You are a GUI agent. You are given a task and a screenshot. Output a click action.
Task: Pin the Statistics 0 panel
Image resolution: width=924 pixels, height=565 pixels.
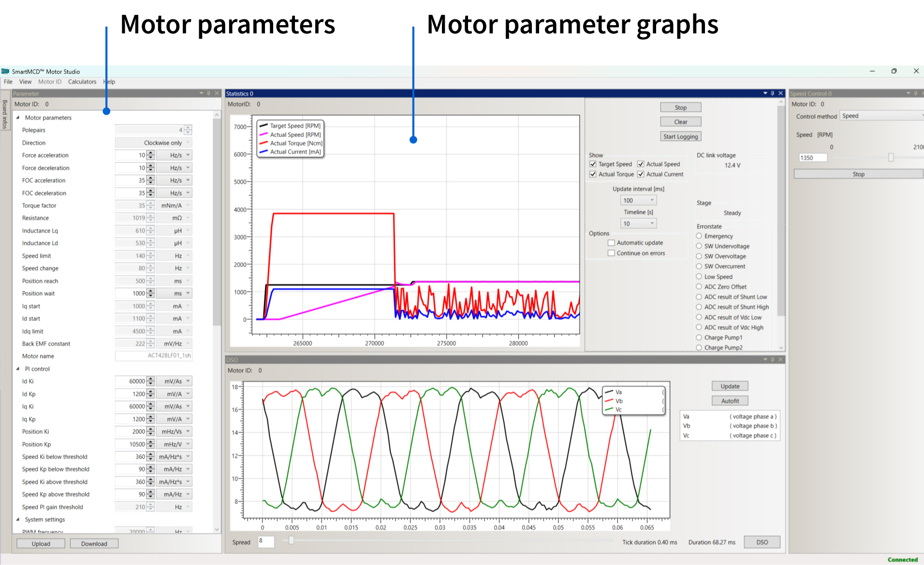(773, 93)
